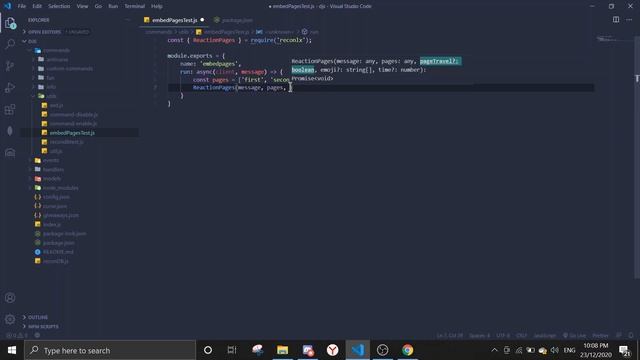This screenshot has height=360, width=640.
Task: Open the Extensions view
Action: (x=10, y=109)
